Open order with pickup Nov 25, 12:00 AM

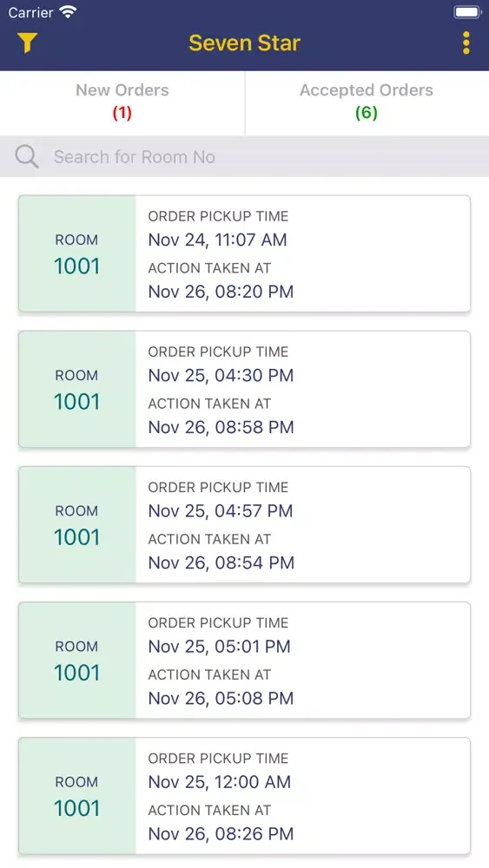pyautogui.click(x=244, y=796)
